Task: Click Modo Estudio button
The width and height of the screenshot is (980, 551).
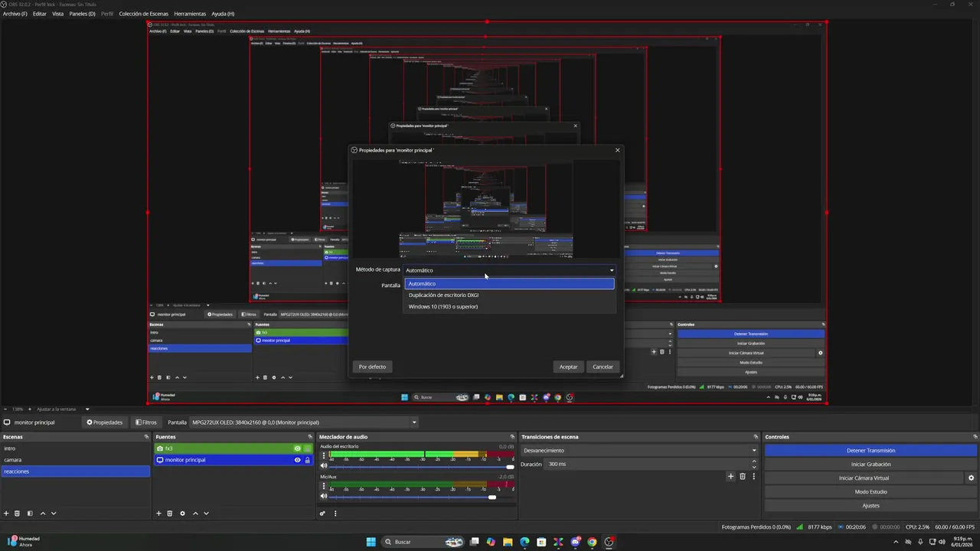Action: click(x=871, y=492)
